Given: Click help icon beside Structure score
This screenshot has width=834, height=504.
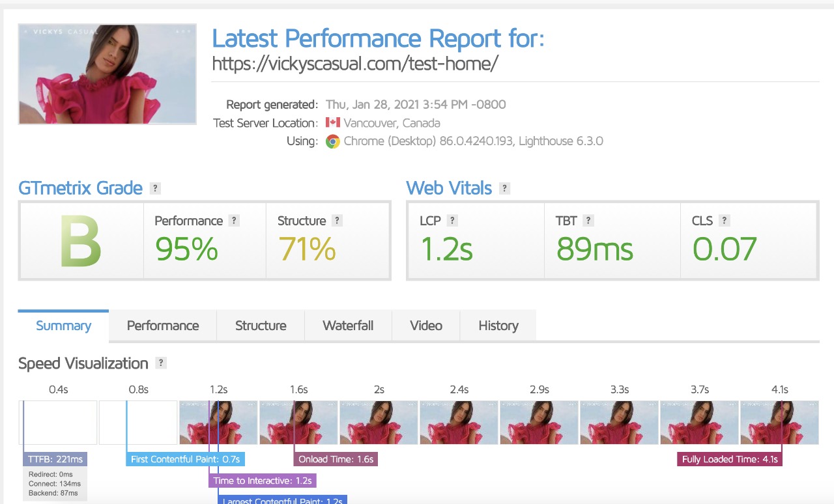Looking at the screenshot, I should (338, 221).
